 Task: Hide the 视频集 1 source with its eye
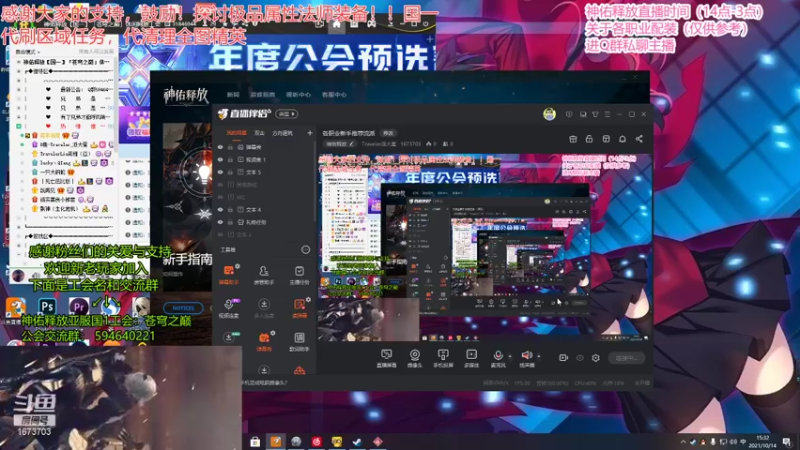pyautogui.click(x=220, y=160)
